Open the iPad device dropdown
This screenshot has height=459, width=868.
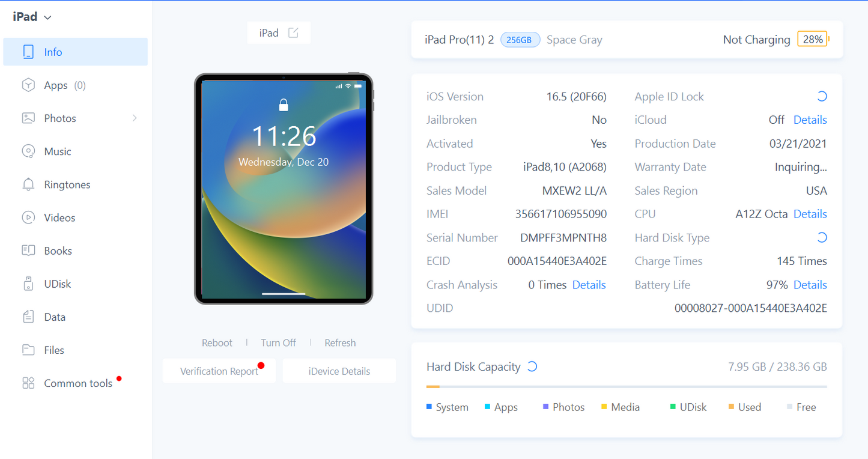point(32,17)
